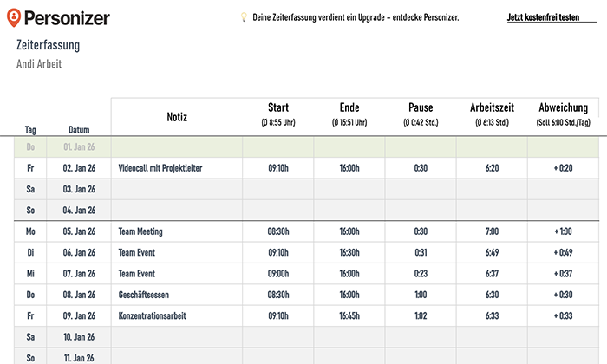
Task: Click the empty start cell for 10. Jan
Action: tap(278, 337)
